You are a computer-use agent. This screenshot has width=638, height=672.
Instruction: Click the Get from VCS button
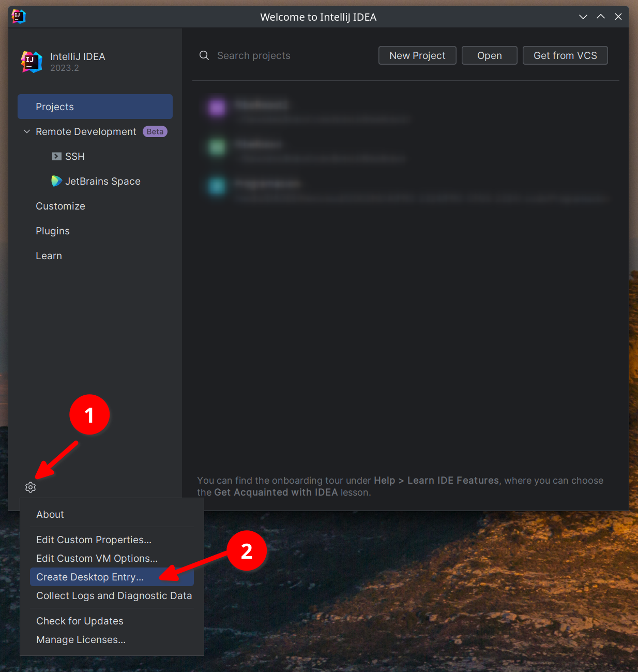click(565, 55)
